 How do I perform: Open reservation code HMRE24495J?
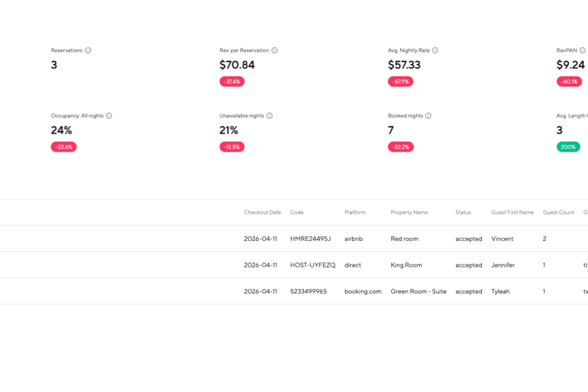[x=310, y=239]
